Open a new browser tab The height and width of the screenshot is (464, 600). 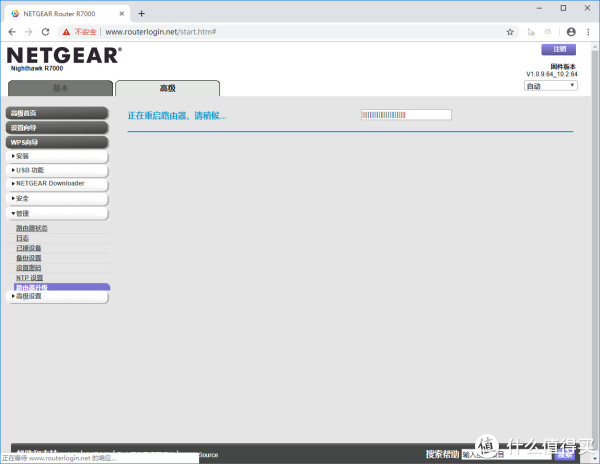coord(142,14)
